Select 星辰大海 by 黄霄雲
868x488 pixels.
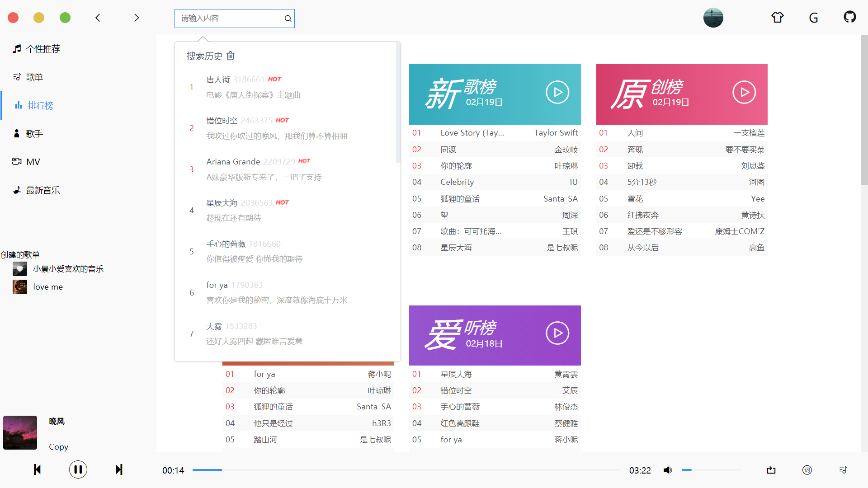coord(495,374)
